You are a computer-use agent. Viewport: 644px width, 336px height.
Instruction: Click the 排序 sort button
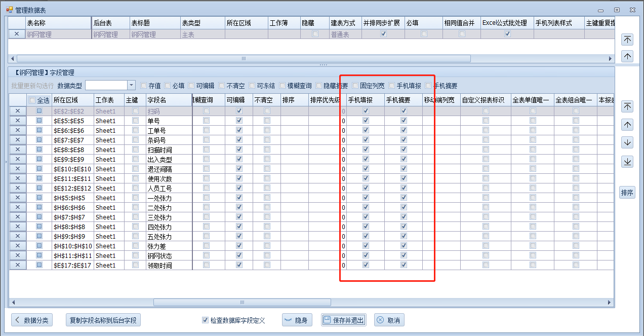[627, 193]
